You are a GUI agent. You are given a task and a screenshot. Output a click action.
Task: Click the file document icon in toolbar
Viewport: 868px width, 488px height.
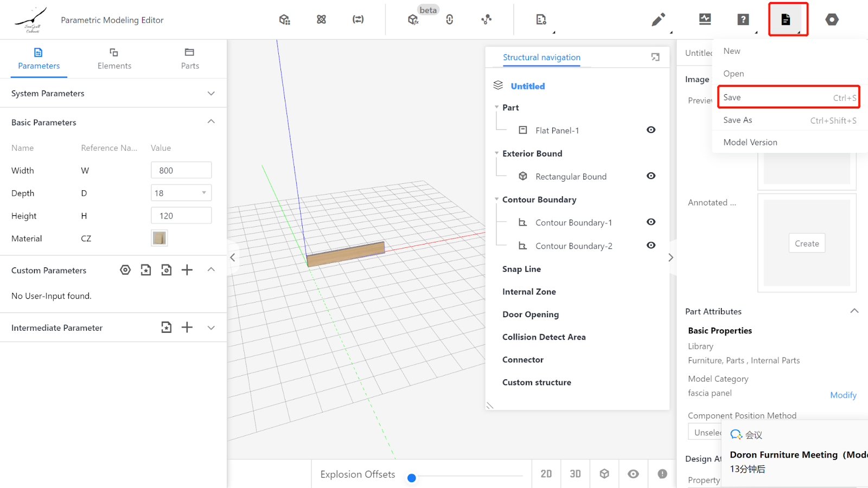tap(786, 20)
